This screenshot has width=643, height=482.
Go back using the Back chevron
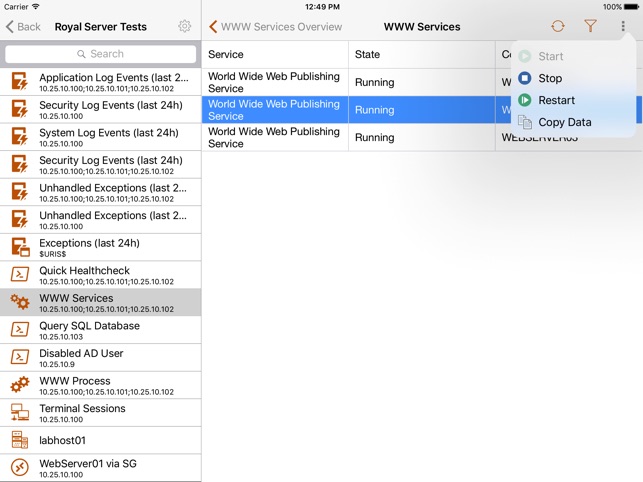pyautogui.click(x=23, y=27)
